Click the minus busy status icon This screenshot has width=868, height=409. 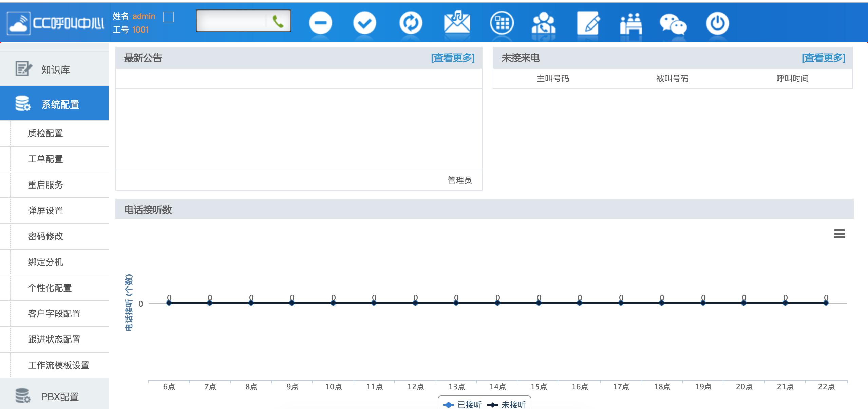[x=320, y=23]
